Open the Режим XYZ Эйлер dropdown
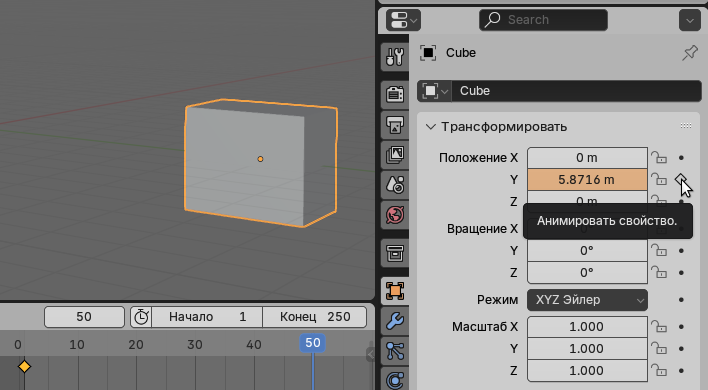The image size is (708, 390). pyautogui.click(x=587, y=300)
